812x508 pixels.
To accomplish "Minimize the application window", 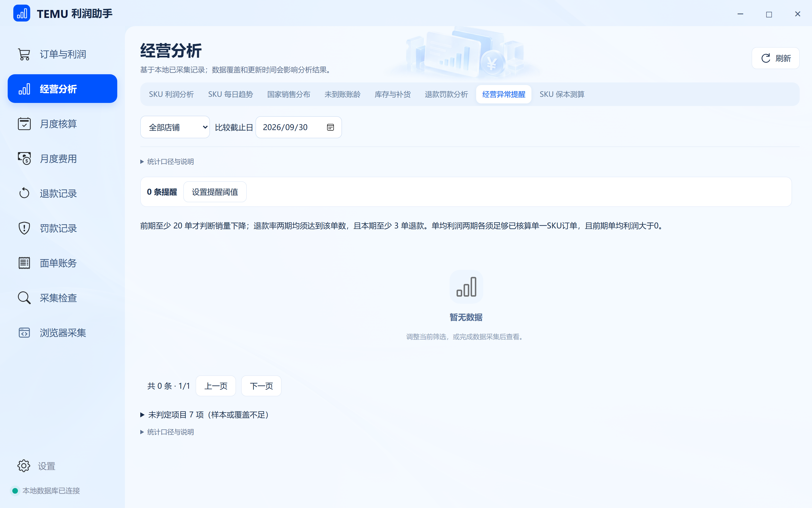I will point(740,14).
